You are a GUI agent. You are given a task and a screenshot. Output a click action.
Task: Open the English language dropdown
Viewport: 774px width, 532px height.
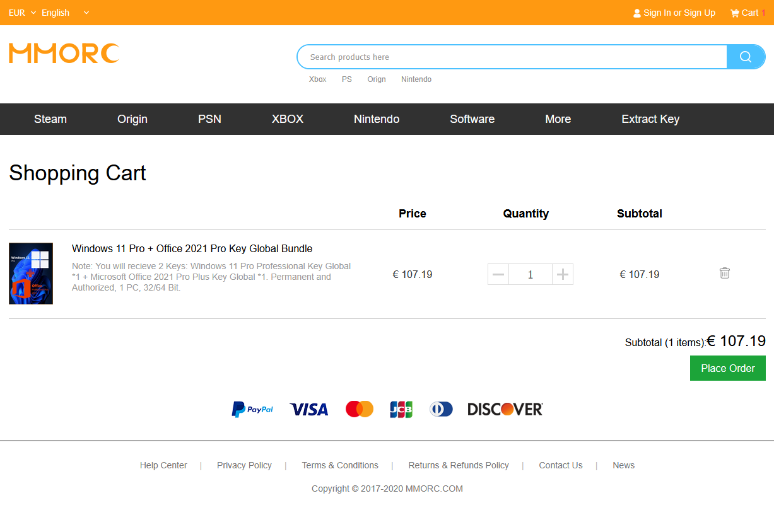click(65, 13)
